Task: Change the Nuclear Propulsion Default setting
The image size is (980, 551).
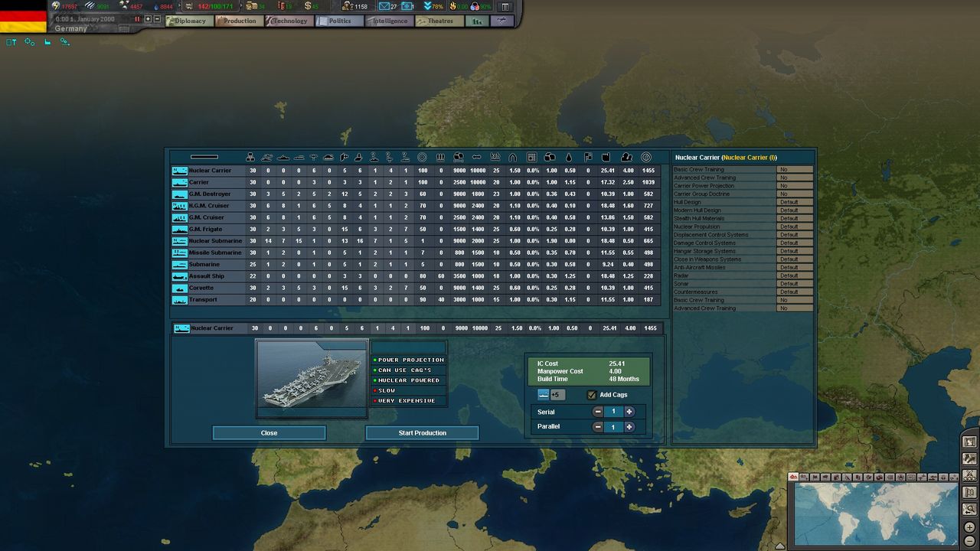Action: click(795, 227)
